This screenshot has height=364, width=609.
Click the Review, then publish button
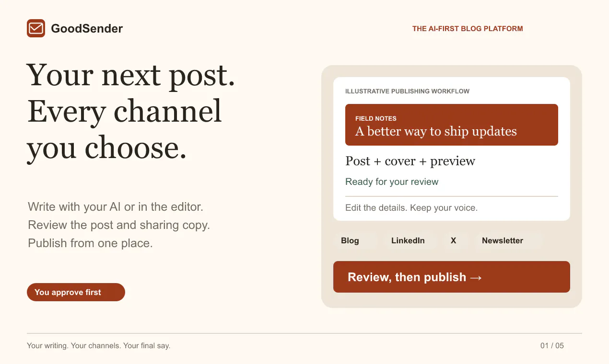(x=452, y=277)
